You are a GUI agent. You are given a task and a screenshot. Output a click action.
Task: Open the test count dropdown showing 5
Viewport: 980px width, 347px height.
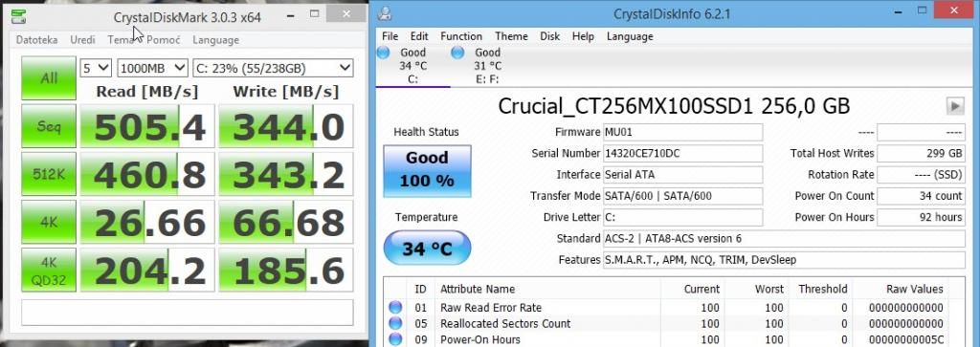pos(96,68)
